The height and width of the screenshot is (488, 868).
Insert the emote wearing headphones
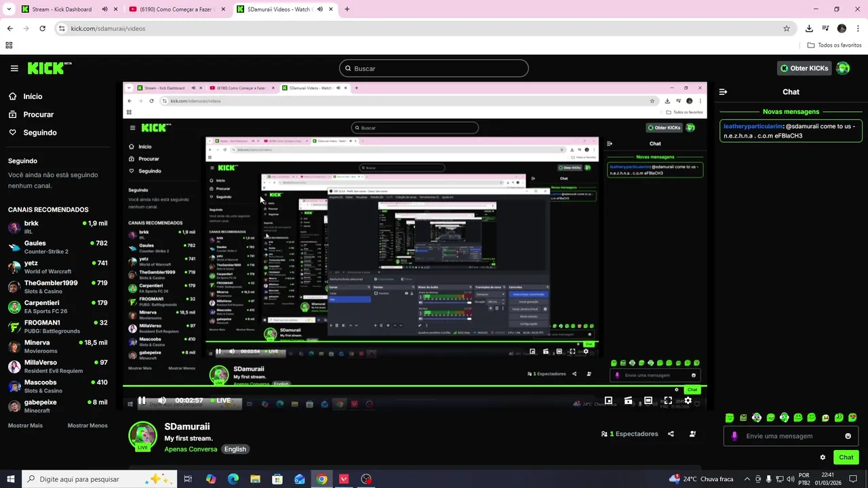pyautogui.click(x=784, y=418)
